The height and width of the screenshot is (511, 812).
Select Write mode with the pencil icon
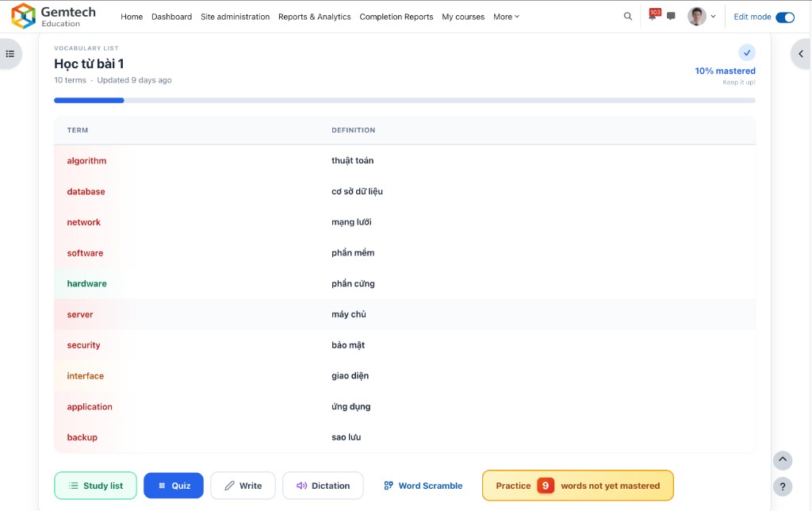pyautogui.click(x=243, y=485)
